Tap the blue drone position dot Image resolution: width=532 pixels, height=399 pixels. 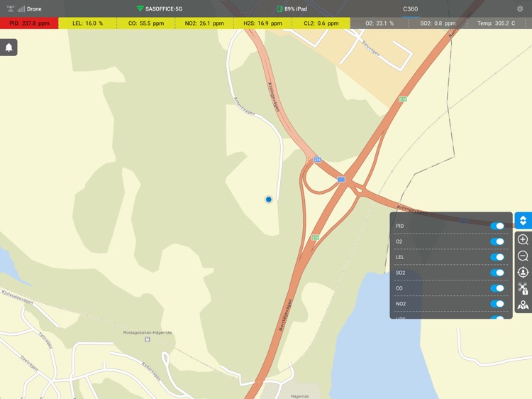click(268, 199)
